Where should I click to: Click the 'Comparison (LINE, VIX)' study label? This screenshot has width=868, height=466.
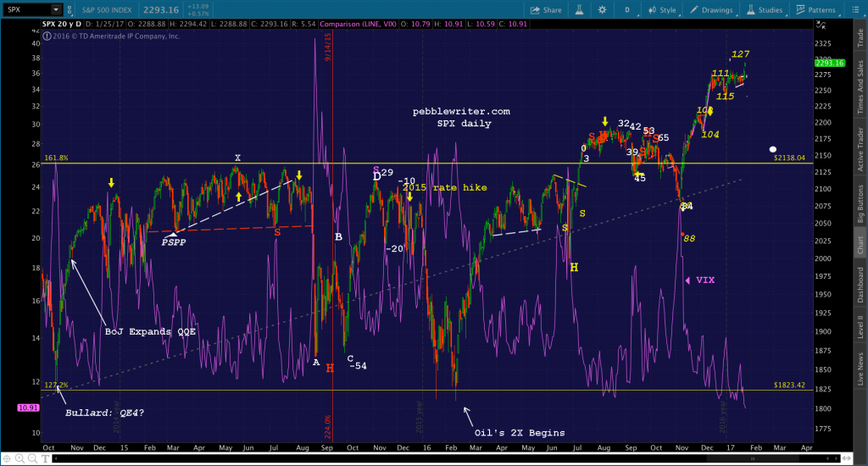click(x=358, y=24)
